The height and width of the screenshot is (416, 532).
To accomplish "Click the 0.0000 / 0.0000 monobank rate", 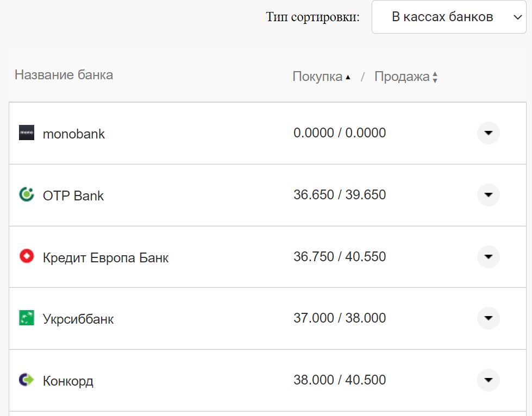I will click(x=339, y=133).
